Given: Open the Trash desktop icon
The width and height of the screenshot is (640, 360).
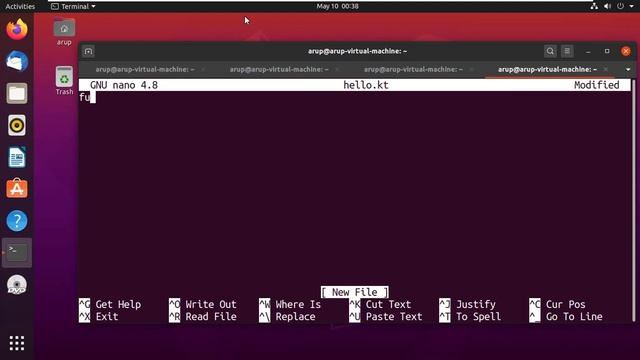Looking at the screenshot, I should click(x=64, y=80).
